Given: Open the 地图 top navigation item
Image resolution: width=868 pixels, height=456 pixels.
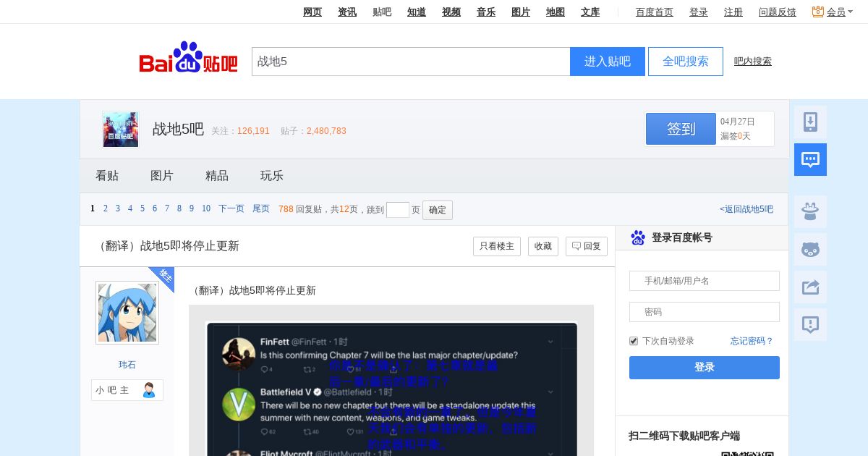Looking at the screenshot, I should (556, 12).
